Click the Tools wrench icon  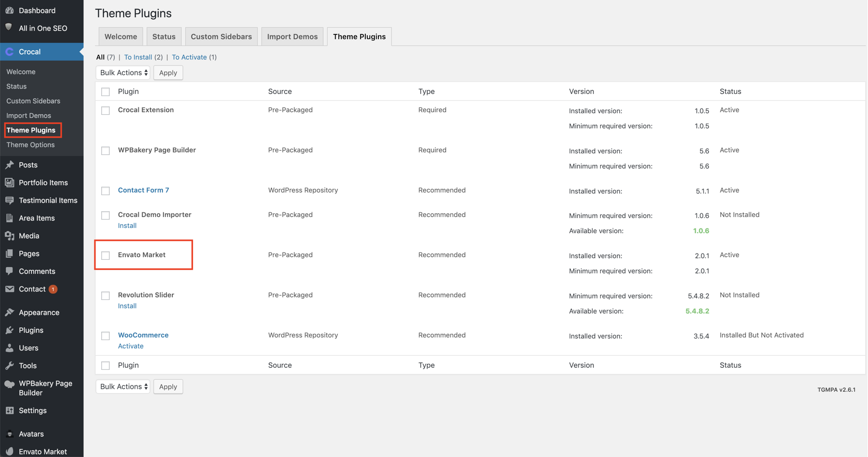pos(9,366)
